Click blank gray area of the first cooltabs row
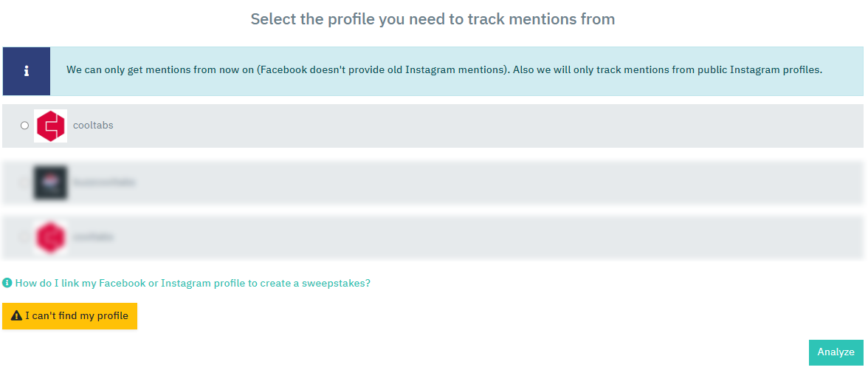Screen dimensions: 868x373 [x=487, y=126]
